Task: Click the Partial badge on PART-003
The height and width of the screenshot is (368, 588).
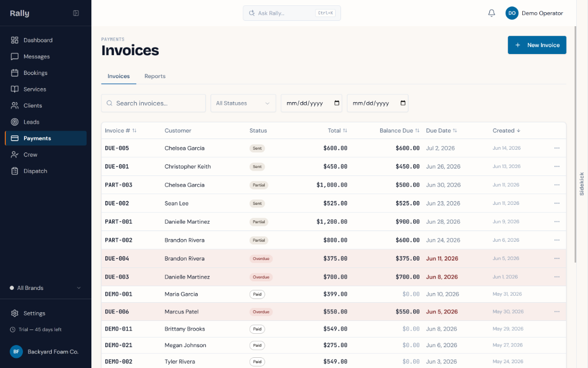Action: 259,185
